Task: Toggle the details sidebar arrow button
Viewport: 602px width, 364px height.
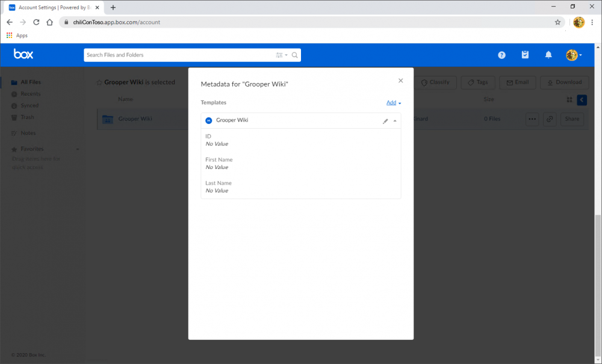Action: click(582, 100)
